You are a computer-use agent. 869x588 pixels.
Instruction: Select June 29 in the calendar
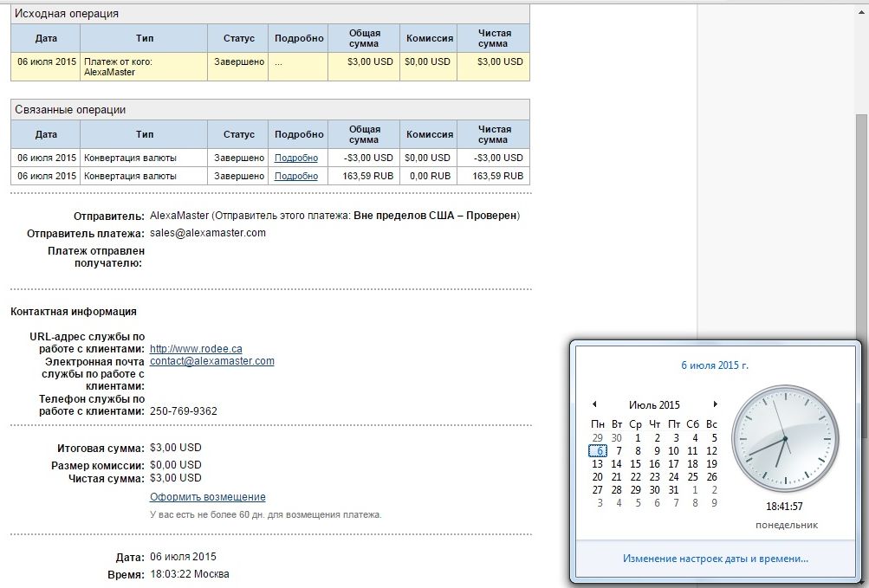tap(598, 438)
